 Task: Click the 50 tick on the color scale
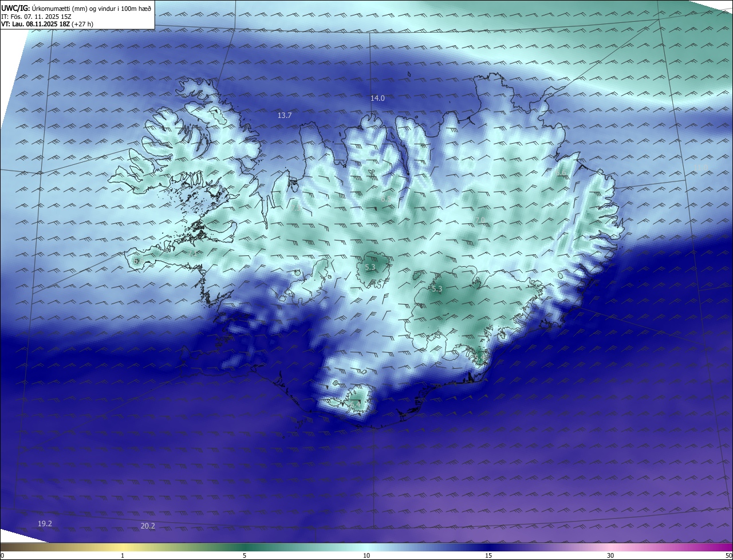click(x=728, y=555)
